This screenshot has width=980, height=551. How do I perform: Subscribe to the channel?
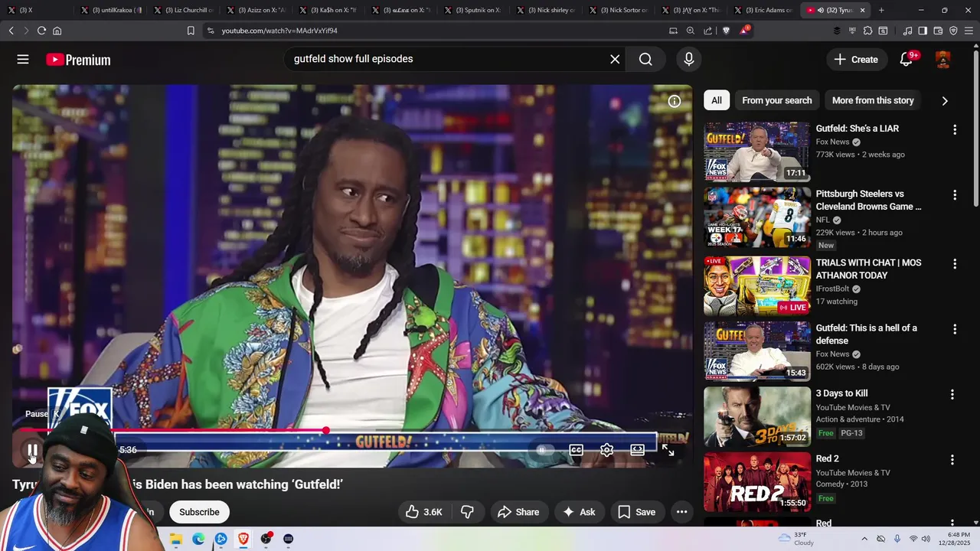pos(199,512)
